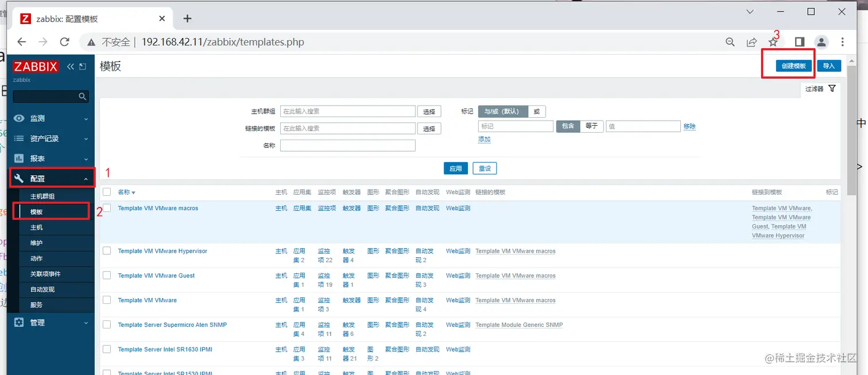868x375 pixels.
Task: Click the 应用 filter button
Action: tap(456, 168)
